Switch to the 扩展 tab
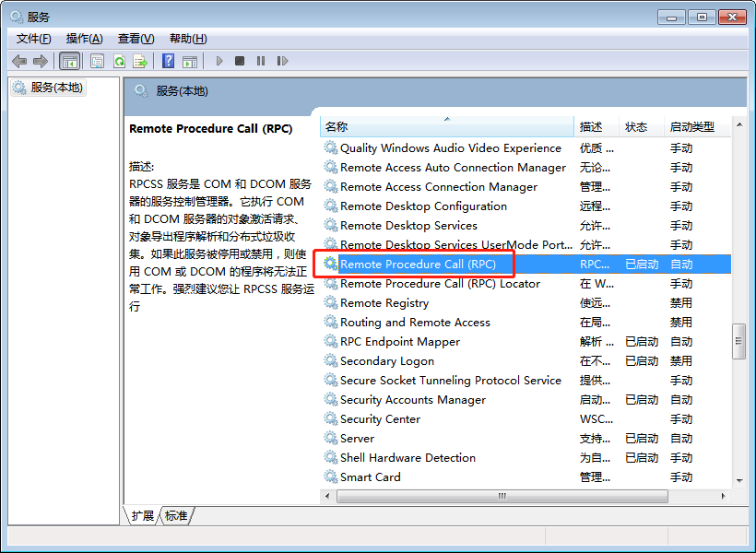 tap(142, 515)
